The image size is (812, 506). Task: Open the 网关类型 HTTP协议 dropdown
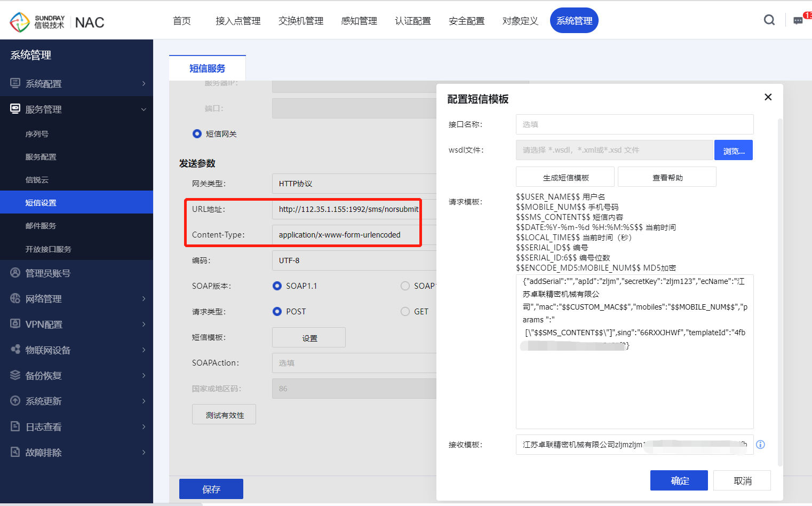pos(354,184)
